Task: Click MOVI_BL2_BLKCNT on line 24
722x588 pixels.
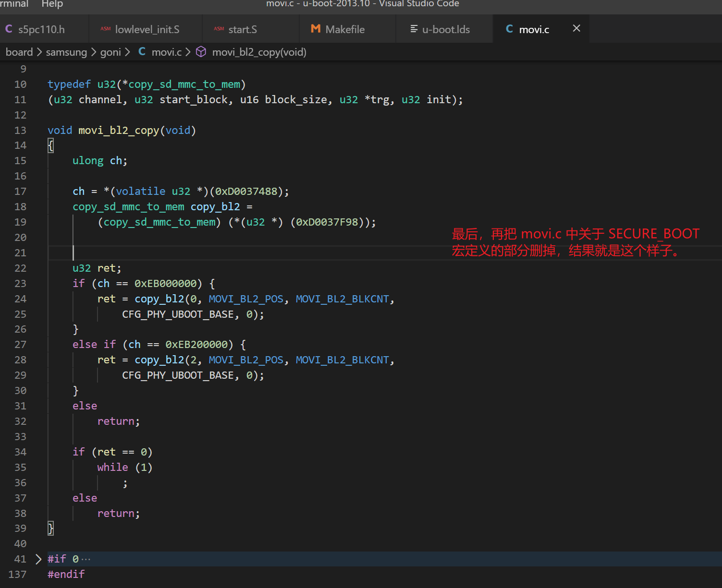Action: tap(342, 299)
